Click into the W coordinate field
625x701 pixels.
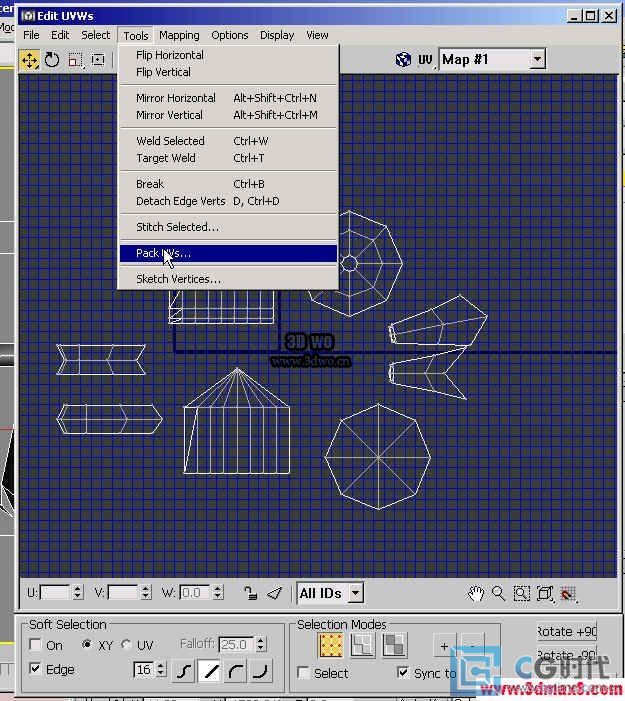pos(195,592)
